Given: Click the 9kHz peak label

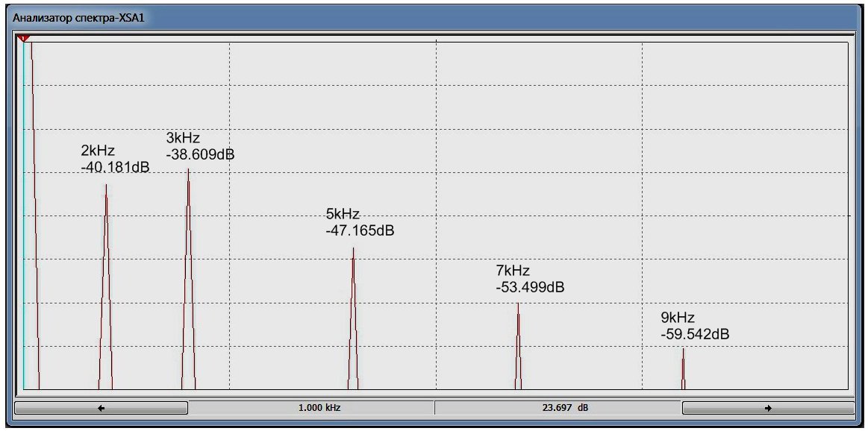Looking at the screenshot, I should (x=678, y=318).
